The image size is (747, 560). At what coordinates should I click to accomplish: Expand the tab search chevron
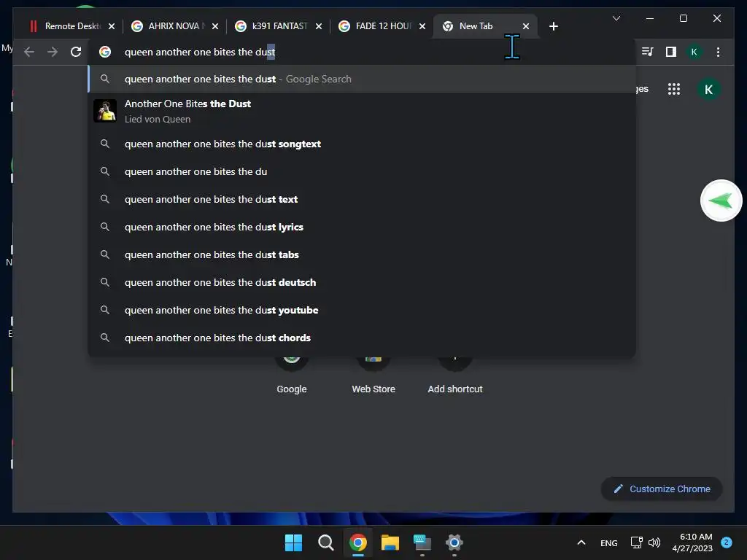pos(616,18)
